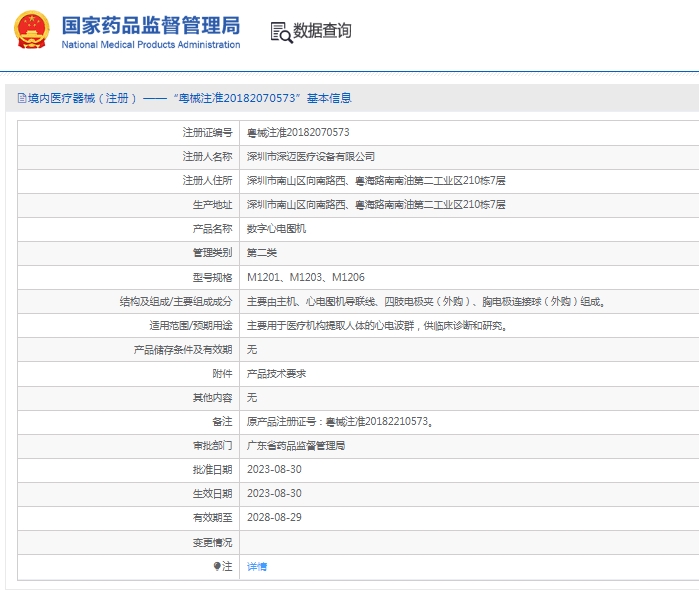Click the 第二类 management category value

262,253
